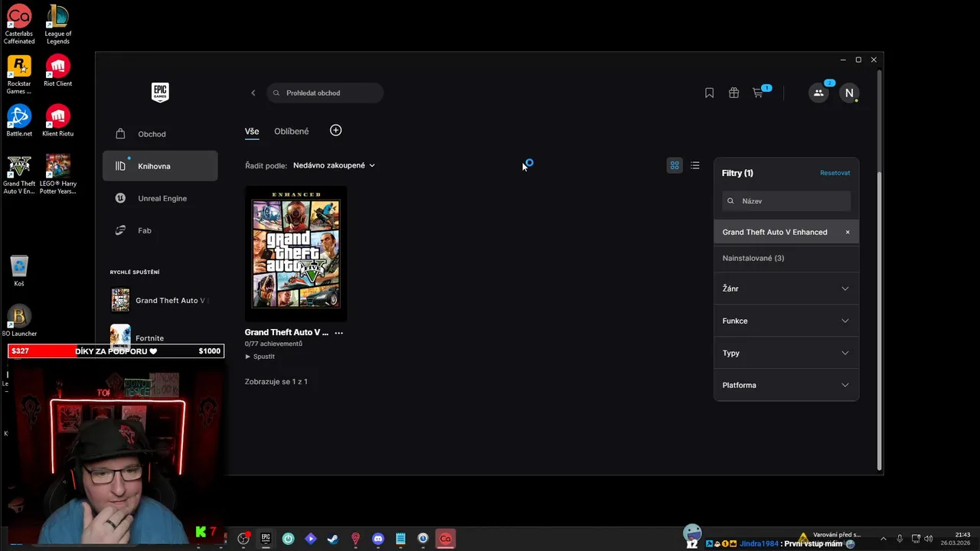Expand the Typy filter section
The image size is (980, 551).
[786, 353]
